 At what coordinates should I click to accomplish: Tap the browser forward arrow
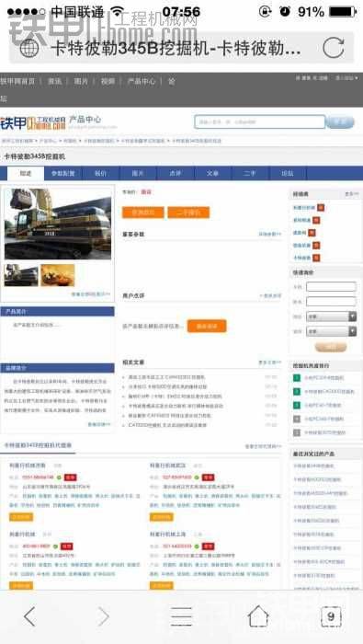[103, 616]
